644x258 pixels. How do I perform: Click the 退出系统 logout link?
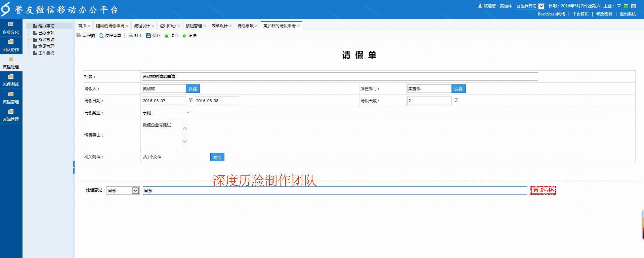628,14
